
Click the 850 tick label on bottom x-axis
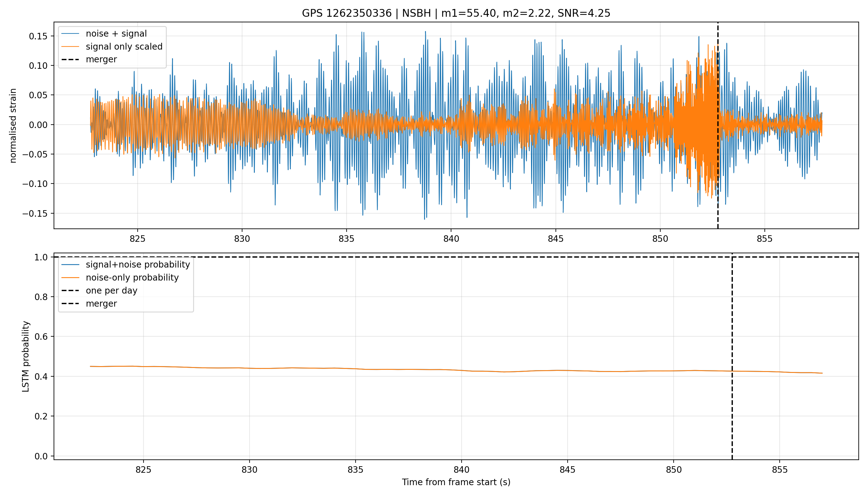(x=674, y=470)
